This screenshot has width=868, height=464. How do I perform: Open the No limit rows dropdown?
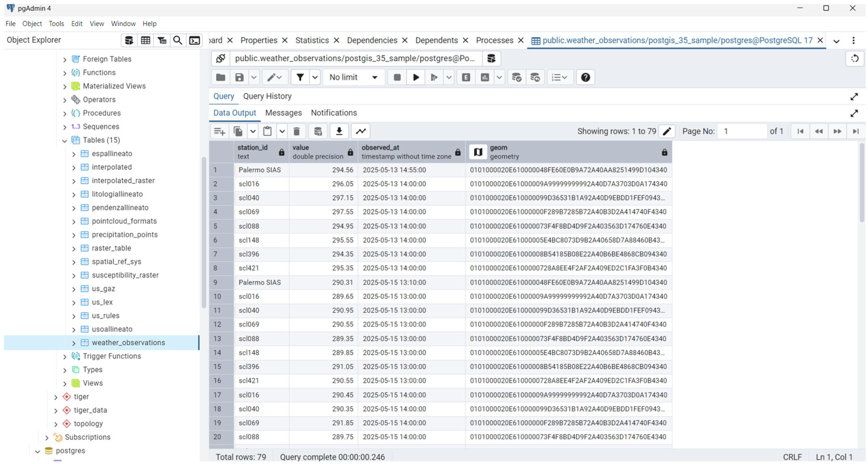point(353,78)
